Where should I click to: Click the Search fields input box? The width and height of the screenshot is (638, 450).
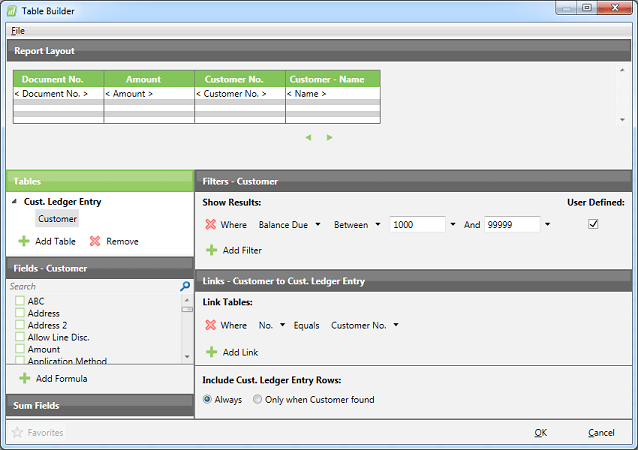(94, 286)
